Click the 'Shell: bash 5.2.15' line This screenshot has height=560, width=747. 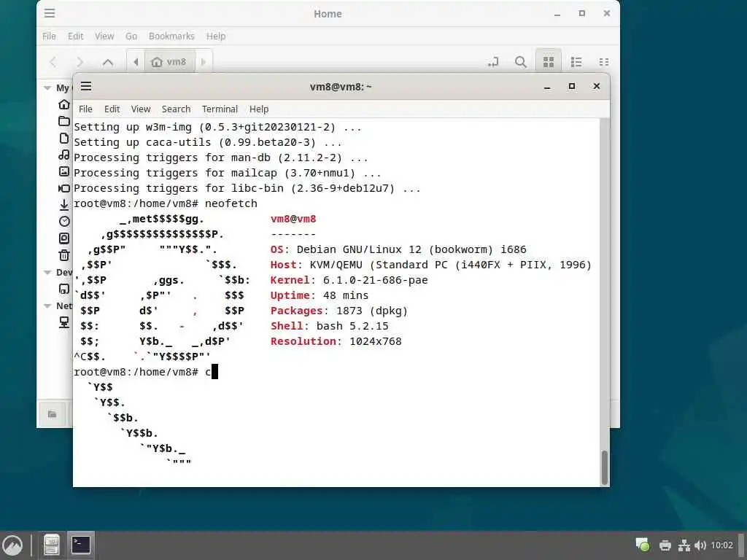click(329, 326)
